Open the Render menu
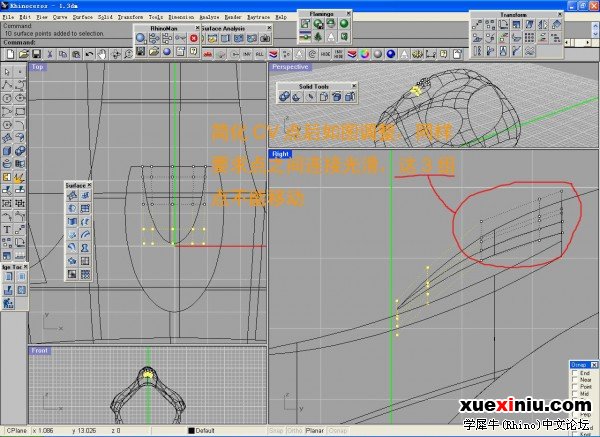Viewport: 600px width, 437px height. [x=233, y=17]
